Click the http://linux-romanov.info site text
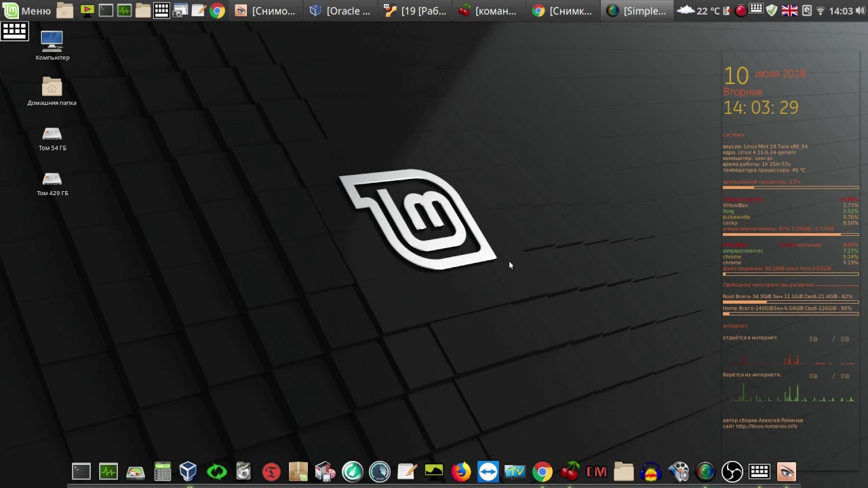The image size is (868, 488). tap(767, 426)
